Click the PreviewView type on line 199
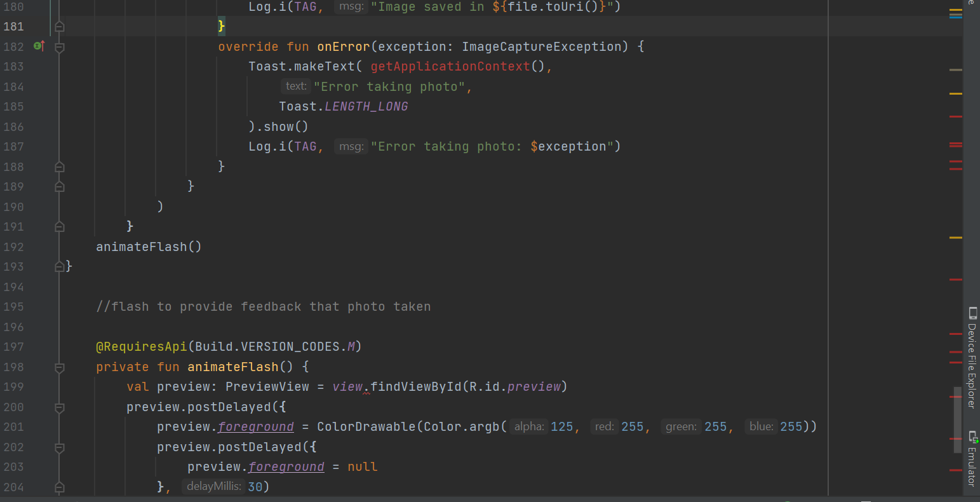Image resolution: width=980 pixels, height=502 pixels. [267, 386]
